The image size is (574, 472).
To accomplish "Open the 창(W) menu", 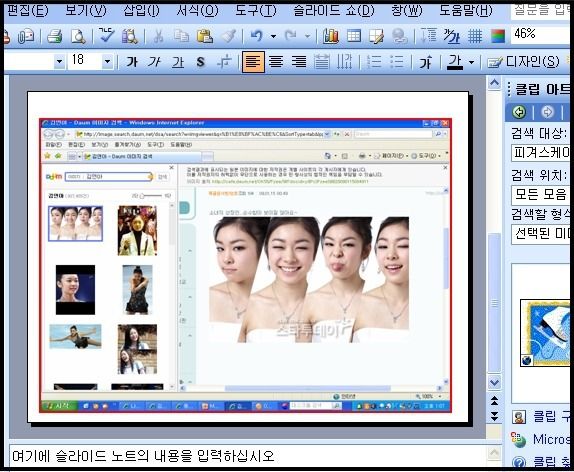I will click(x=407, y=11).
